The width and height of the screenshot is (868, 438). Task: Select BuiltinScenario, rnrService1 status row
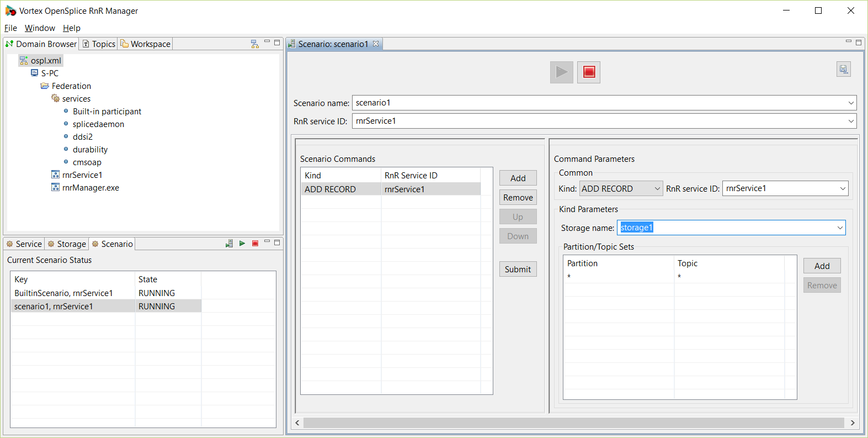click(x=106, y=293)
